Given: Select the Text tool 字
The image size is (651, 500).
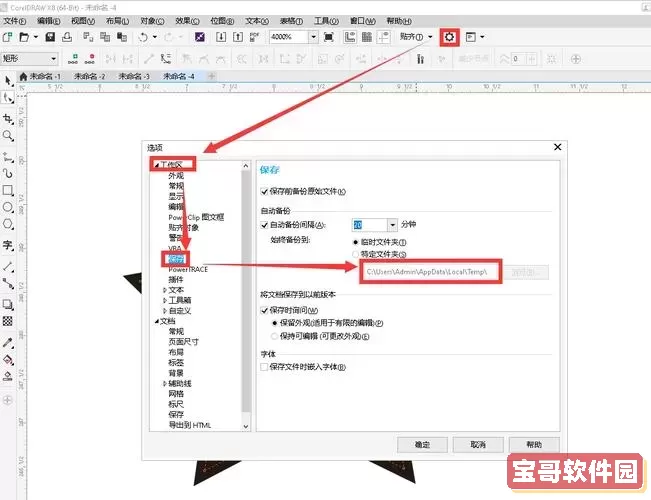Looking at the screenshot, I should click(8, 245).
